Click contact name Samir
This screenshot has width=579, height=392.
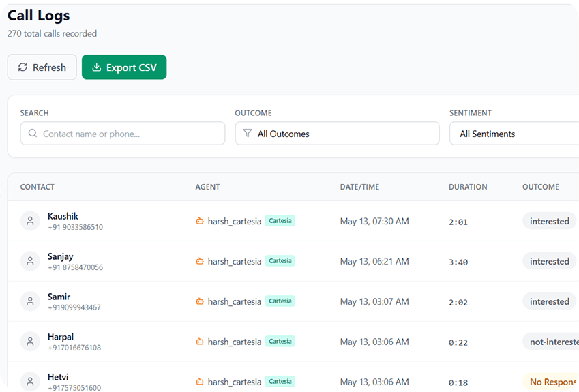59,297
